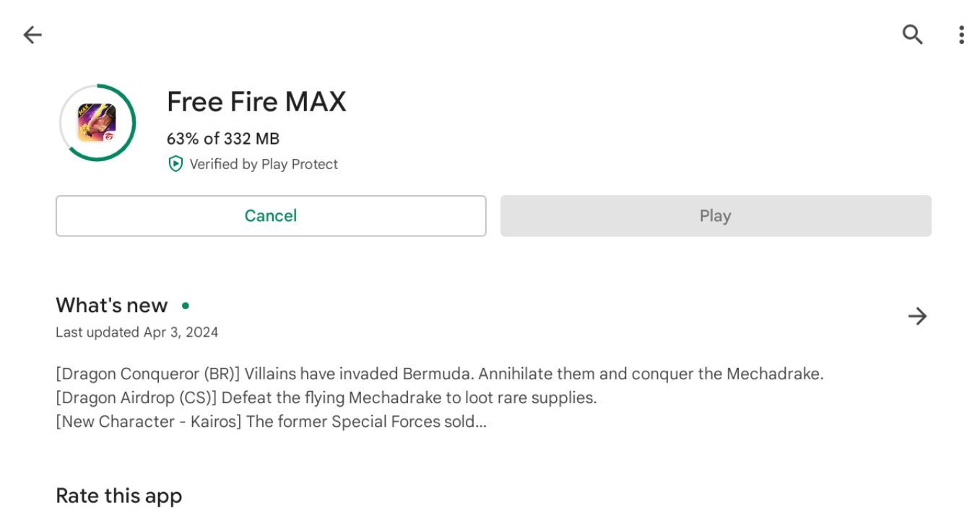Cancel the Free Fire MAX download
This screenshot has height=513, width=980.
point(271,216)
